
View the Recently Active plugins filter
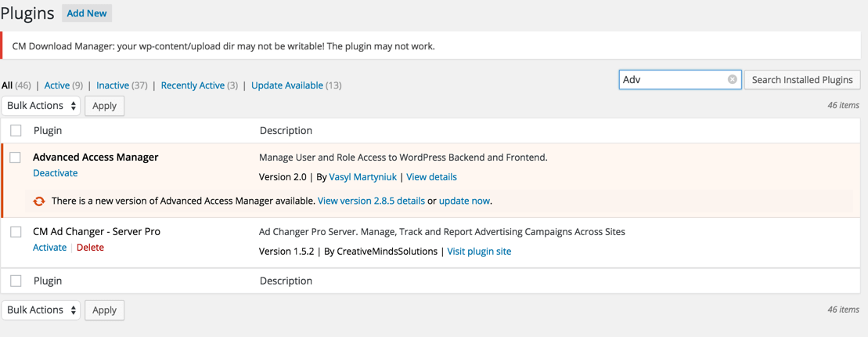[192, 85]
